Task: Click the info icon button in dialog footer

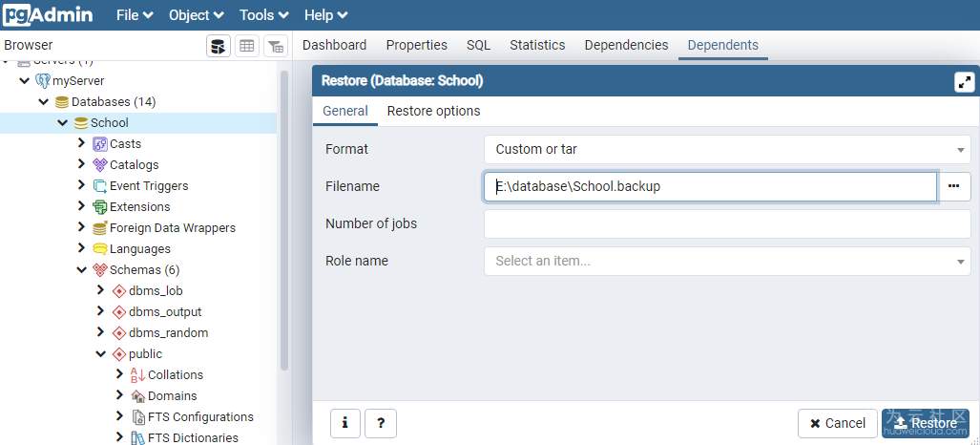Action: tap(344, 422)
